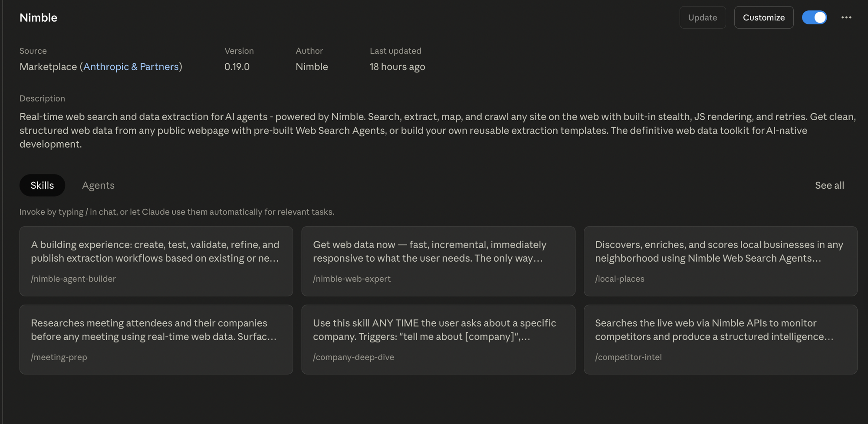Open the Anthropic & Partners marketplace link
Image resolution: width=868 pixels, height=424 pixels.
(x=131, y=66)
